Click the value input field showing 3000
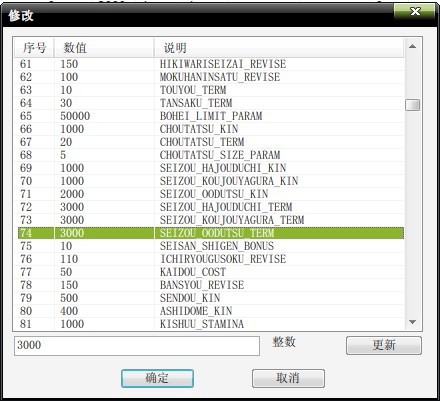The width and height of the screenshot is (440, 401). click(x=137, y=345)
